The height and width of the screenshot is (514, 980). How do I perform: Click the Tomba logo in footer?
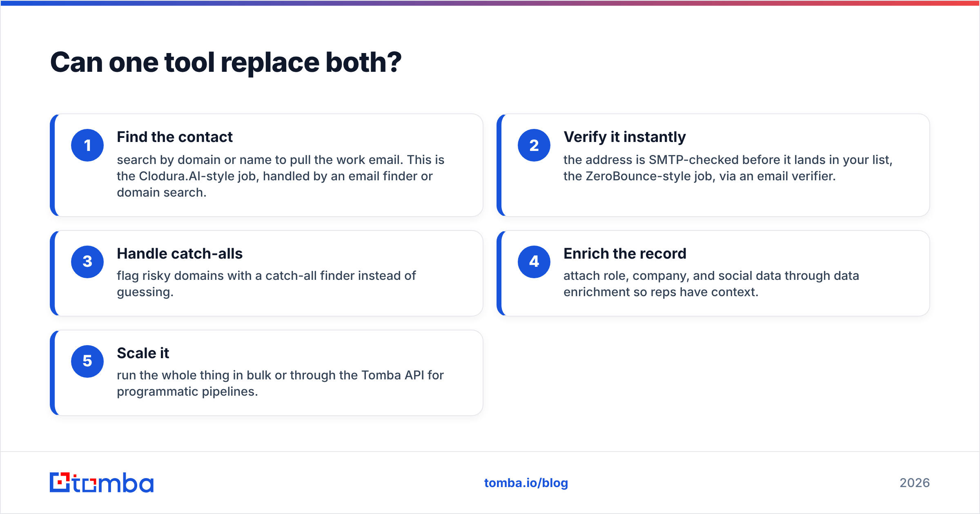[102, 483]
